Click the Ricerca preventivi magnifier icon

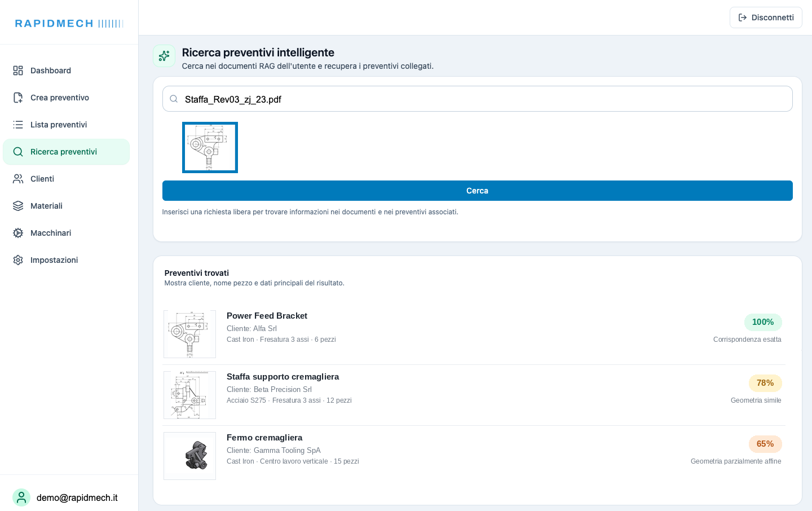18,152
